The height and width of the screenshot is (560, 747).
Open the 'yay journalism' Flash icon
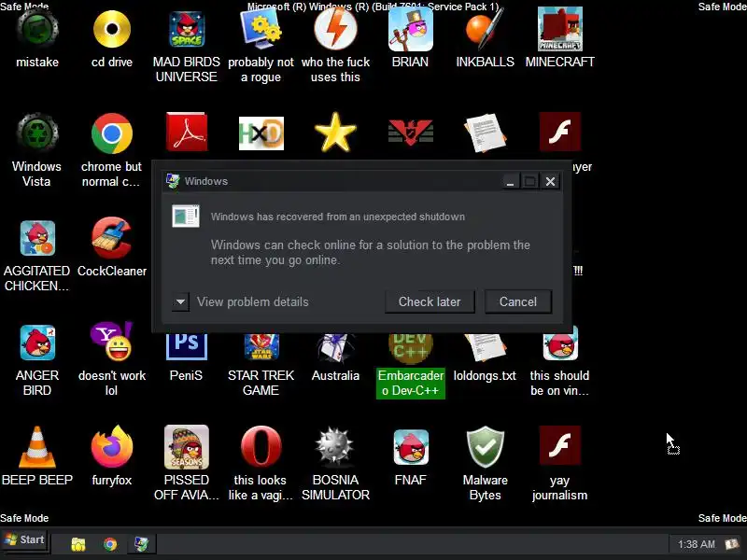pos(559,445)
